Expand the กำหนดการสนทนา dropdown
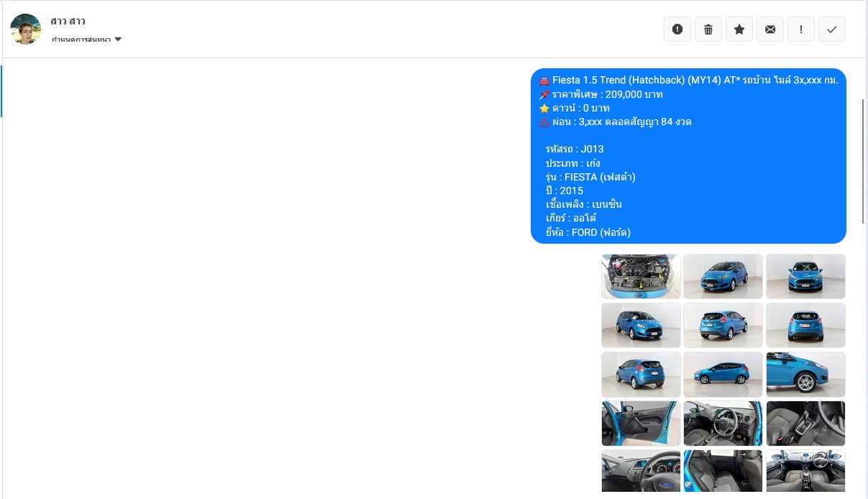Screen dimensions: 868x499 [x=86, y=40]
